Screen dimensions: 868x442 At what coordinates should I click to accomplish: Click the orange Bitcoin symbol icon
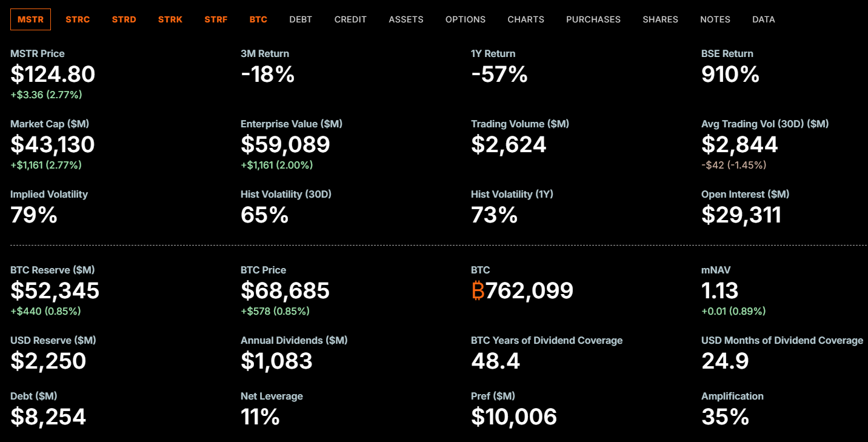(478, 291)
